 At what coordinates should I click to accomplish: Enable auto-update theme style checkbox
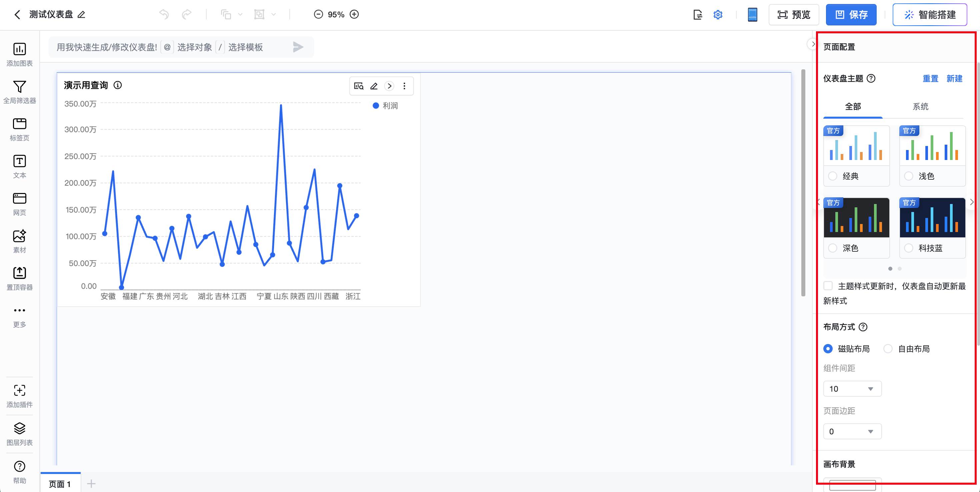tap(828, 286)
